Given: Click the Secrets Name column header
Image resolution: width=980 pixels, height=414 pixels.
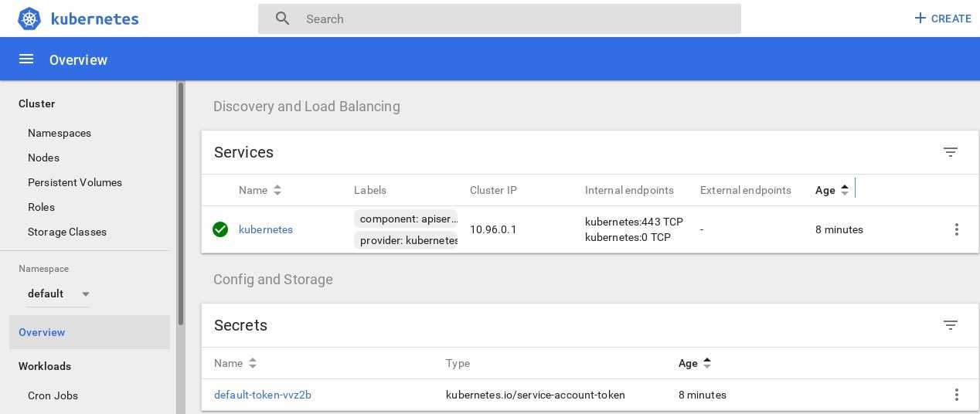Looking at the screenshot, I should point(228,363).
